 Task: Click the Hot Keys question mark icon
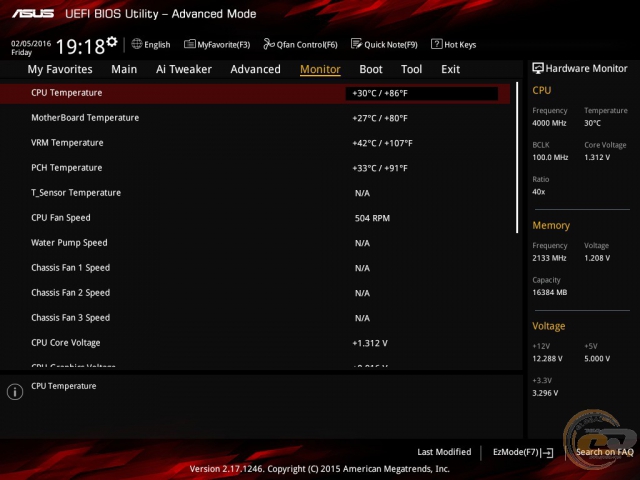(436, 44)
